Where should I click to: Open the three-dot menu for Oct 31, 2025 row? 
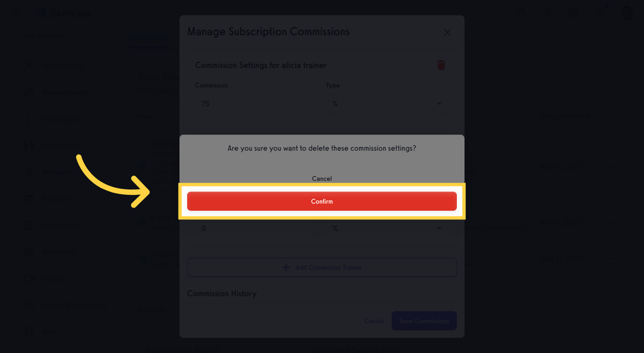tap(615, 259)
